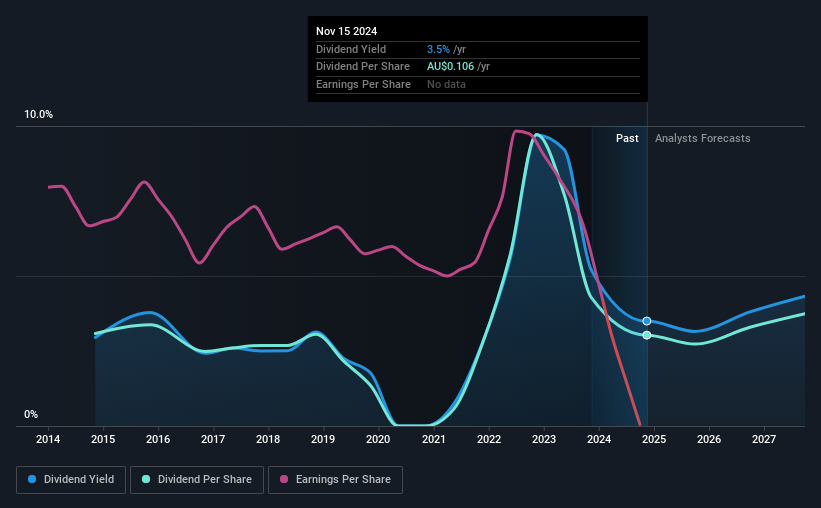
Task: Click the Past region label
Action: [x=627, y=138]
